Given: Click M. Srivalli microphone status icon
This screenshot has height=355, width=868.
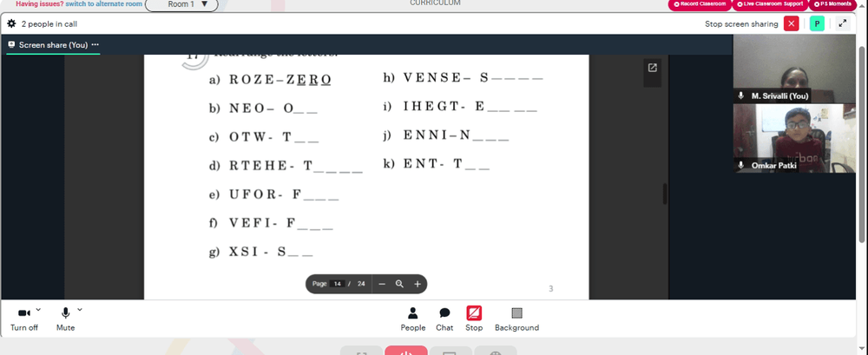Looking at the screenshot, I should pyautogui.click(x=740, y=95).
